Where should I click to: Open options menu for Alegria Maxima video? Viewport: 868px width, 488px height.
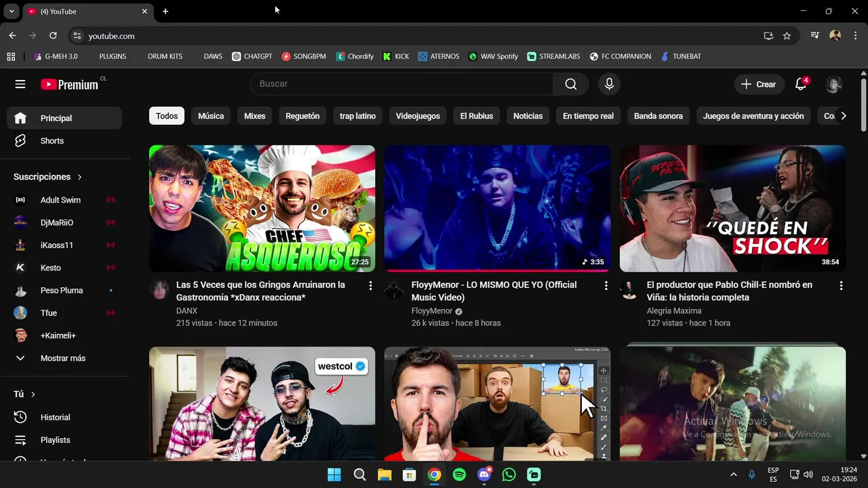[841, 286]
